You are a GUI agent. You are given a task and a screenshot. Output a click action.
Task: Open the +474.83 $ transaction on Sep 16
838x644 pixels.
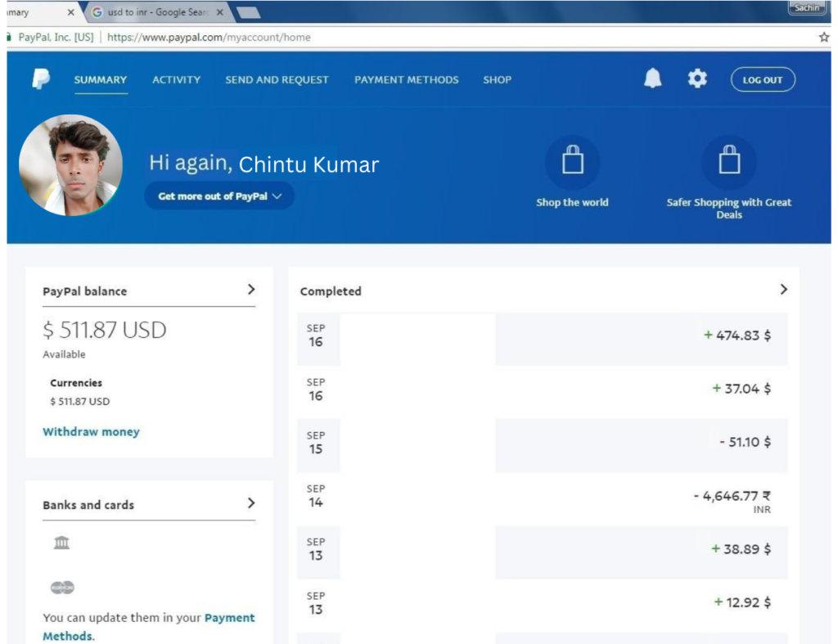pos(543,339)
